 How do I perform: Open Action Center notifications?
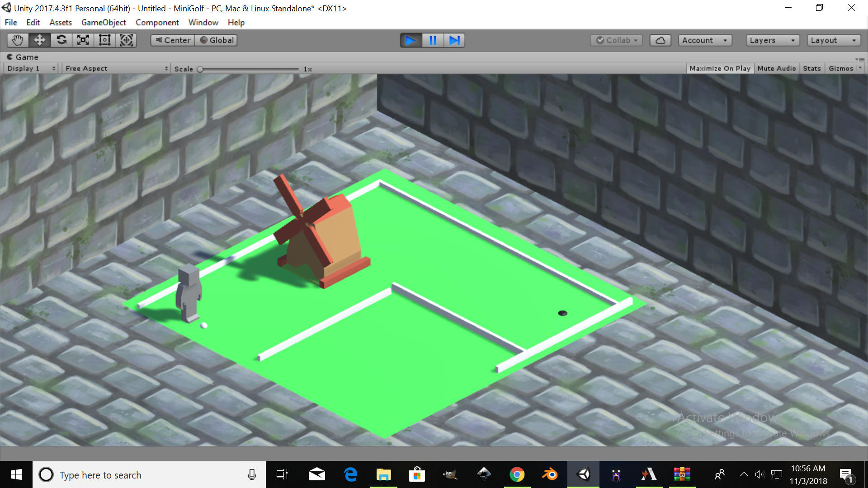846,475
